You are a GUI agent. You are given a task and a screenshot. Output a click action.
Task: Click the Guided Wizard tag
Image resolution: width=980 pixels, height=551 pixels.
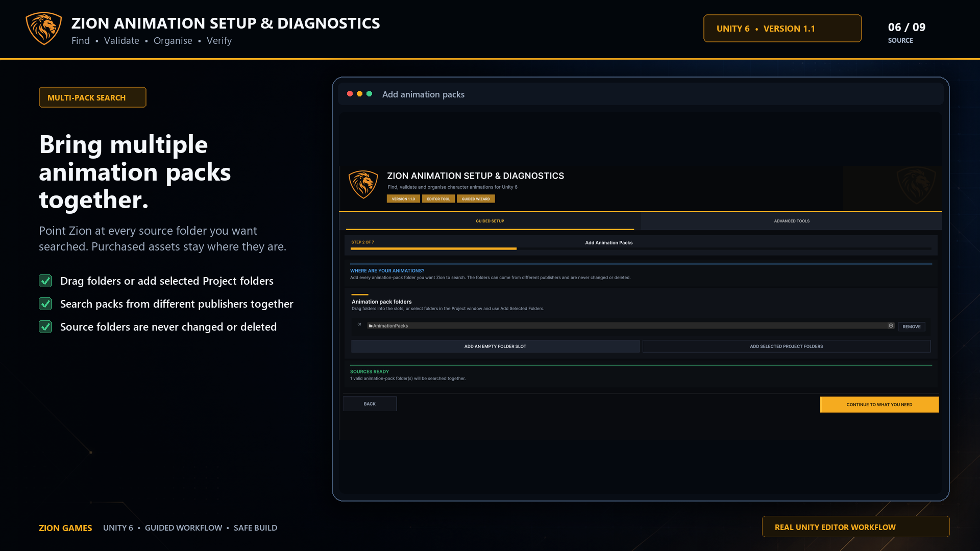pos(476,199)
